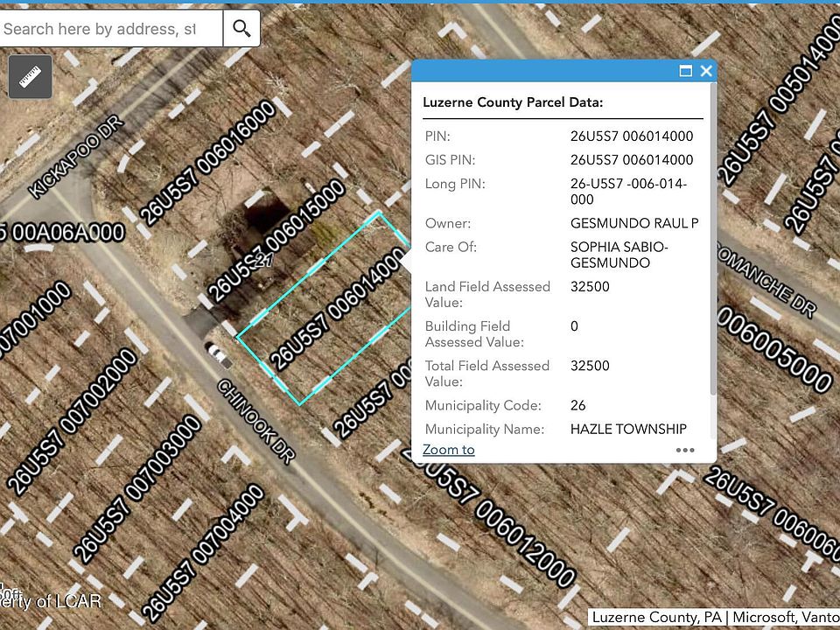Click highlighted parcel 26U5S7 006014000
840x630 pixels.
337,309
